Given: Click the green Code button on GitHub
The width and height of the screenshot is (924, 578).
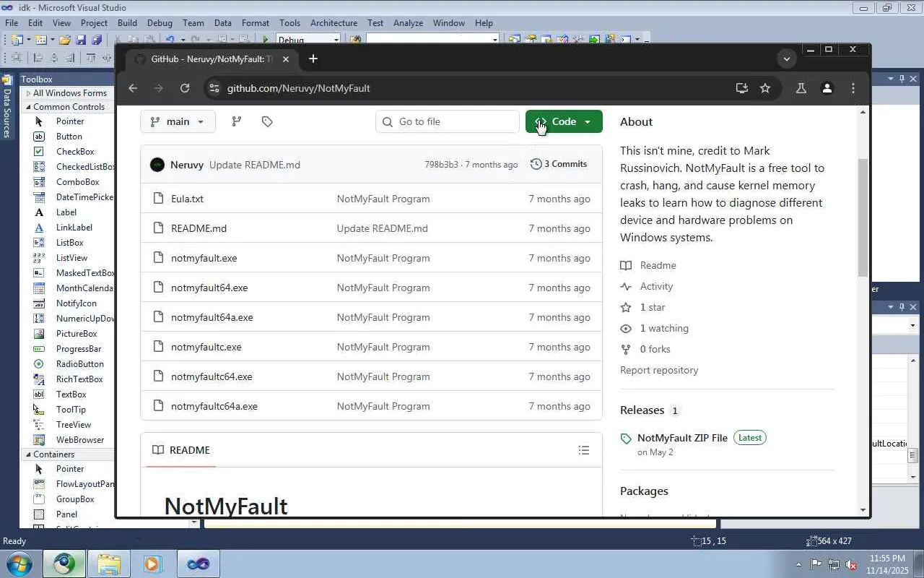Looking at the screenshot, I should pyautogui.click(x=564, y=121).
